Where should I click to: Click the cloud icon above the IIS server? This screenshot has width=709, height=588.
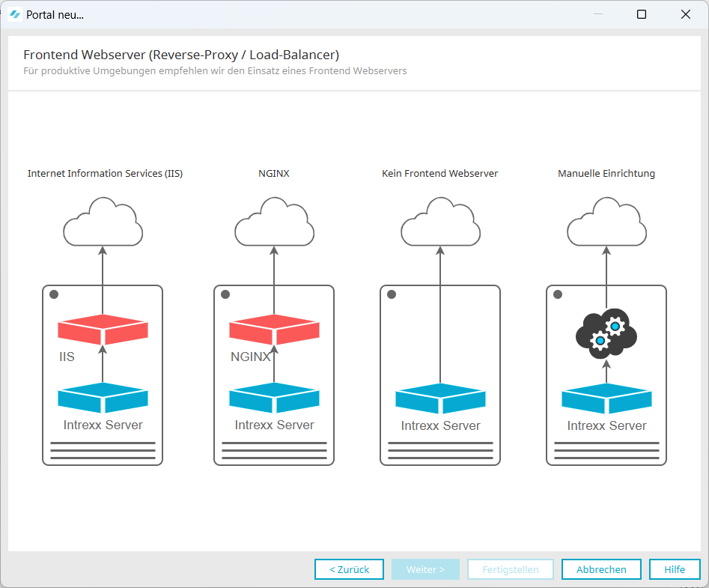click(x=103, y=222)
